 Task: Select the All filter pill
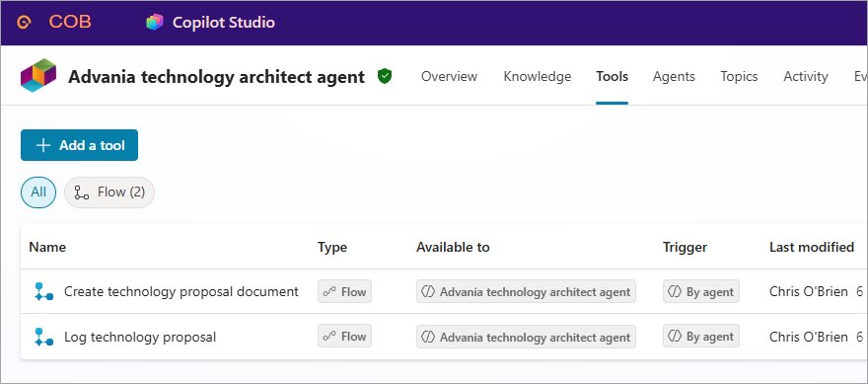(x=38, y=192)
